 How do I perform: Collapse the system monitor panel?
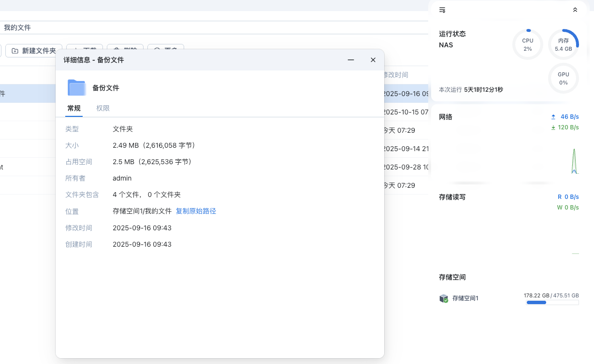click(575, 10)
